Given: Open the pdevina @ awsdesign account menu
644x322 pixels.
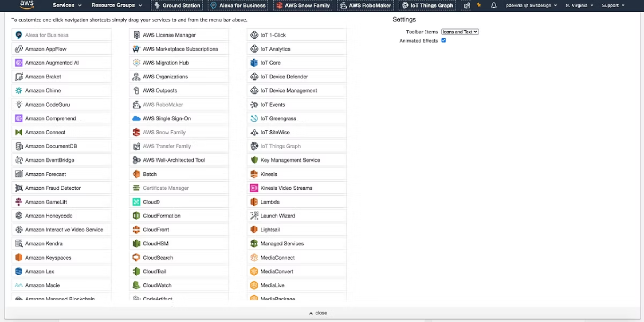Looking at the screenshot, I should pyautogui.click(x=531, y=5).
